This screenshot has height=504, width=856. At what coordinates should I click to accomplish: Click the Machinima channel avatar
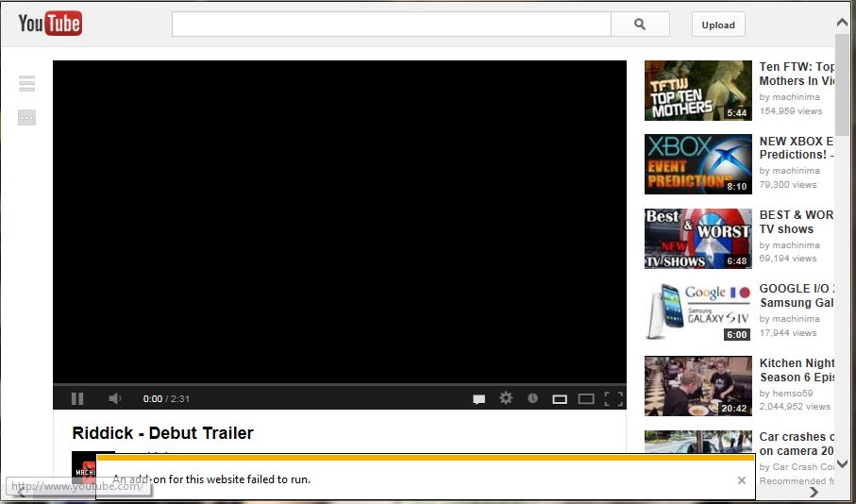pos(84,467)
